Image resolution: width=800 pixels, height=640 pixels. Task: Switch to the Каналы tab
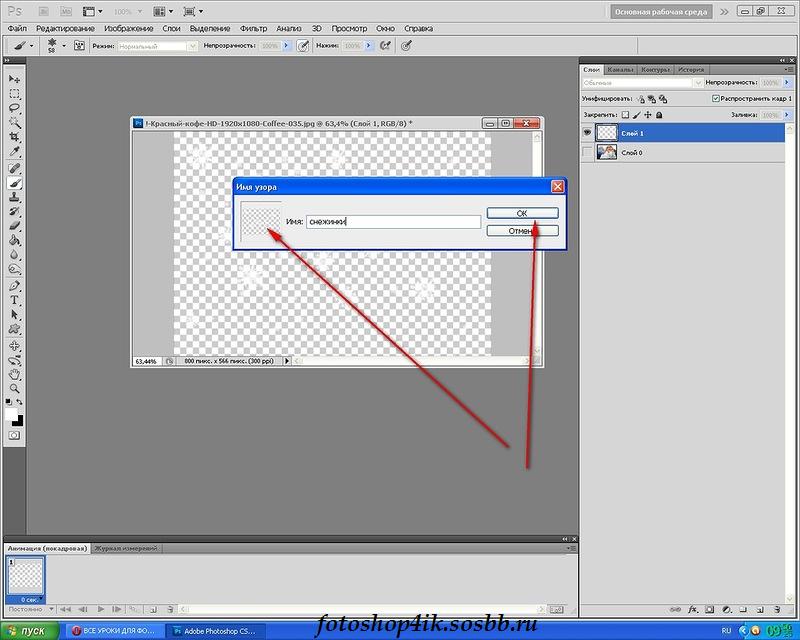[620, 69]
